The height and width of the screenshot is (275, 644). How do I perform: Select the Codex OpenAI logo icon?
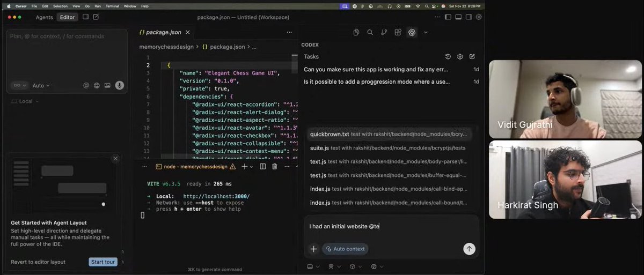coord(412,32)
